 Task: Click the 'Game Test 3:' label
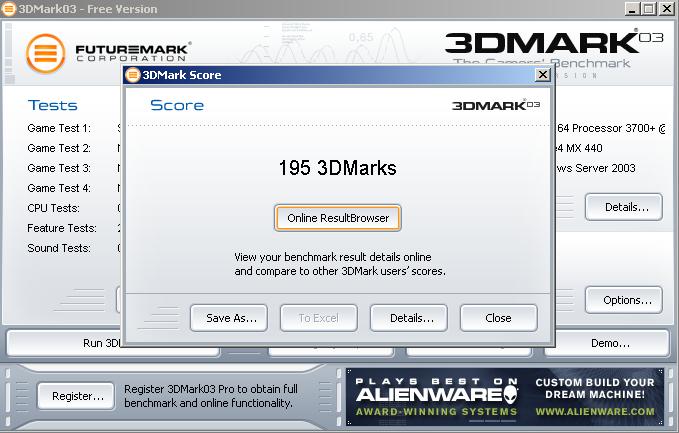coord(59,168)
